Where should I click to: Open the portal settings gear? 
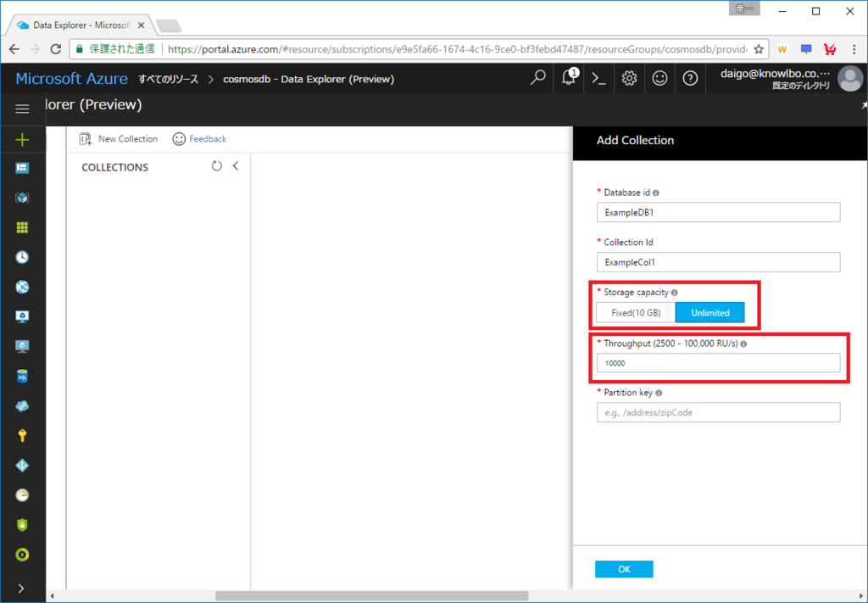click(x=630, y=78)
